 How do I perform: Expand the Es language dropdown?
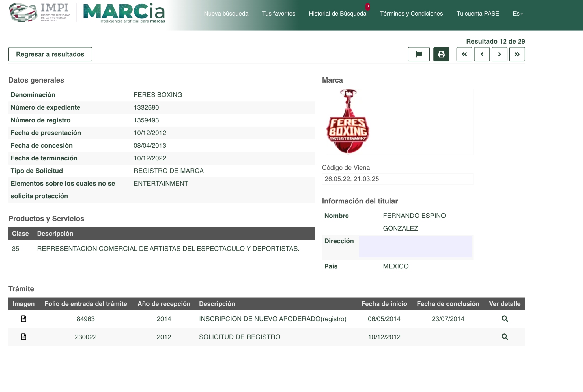point(518,14)
